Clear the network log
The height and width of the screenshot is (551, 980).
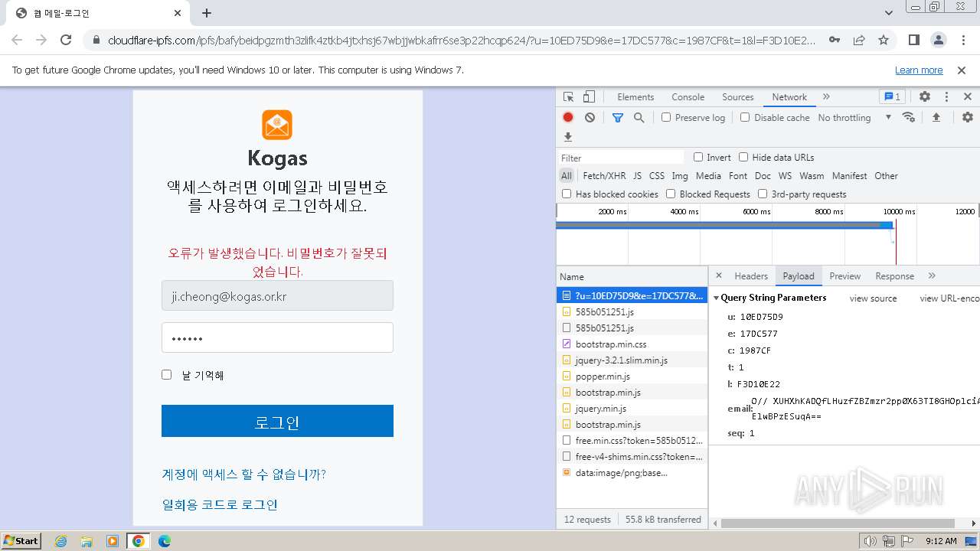[x=590, y=117]
